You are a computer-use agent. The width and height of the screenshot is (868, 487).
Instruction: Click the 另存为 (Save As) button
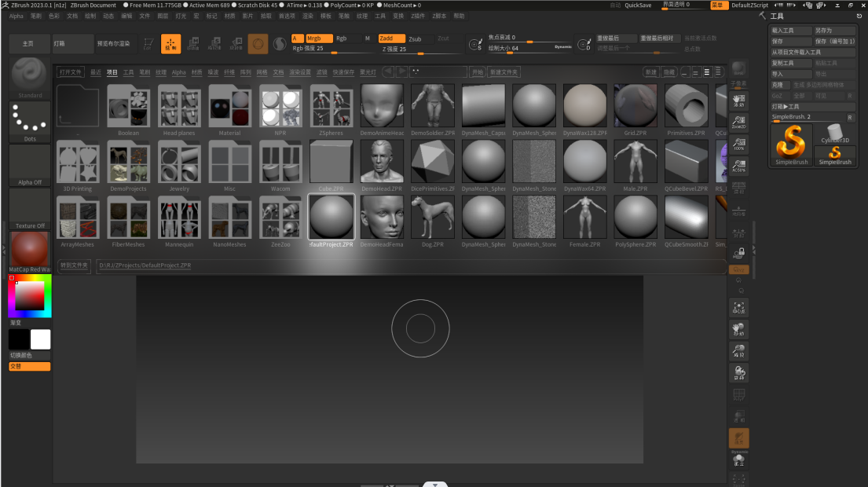click(835, 31)
